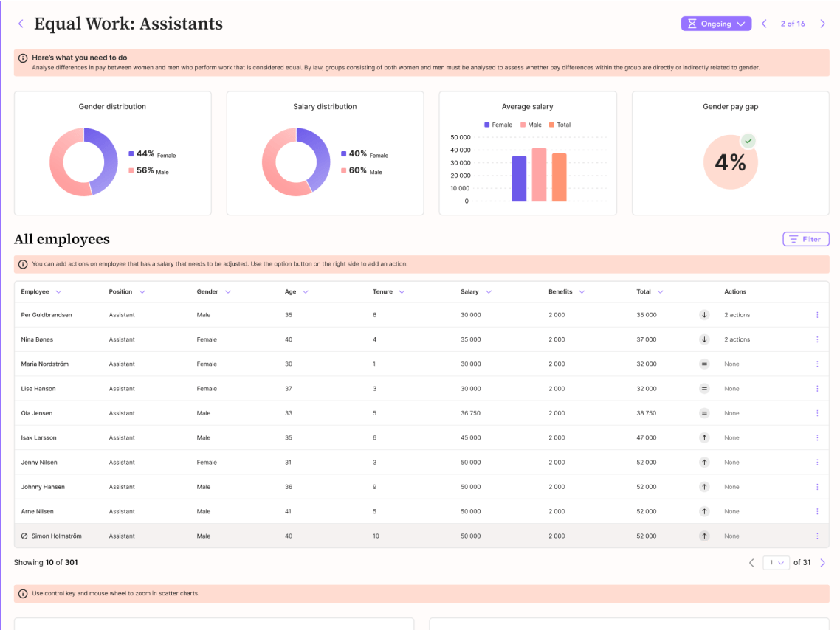
Task: Click up-arrow status icon for Isak Larsson
Action: (704, 437)
